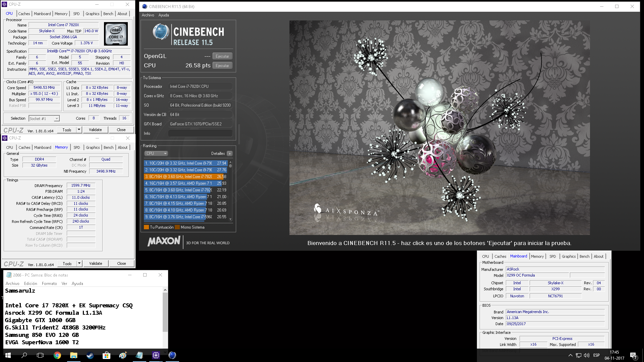The height and width of the screenshot is (362, 644).
Task: Switch to Caches tab in top CPU-Z
Action: [24, 14]
